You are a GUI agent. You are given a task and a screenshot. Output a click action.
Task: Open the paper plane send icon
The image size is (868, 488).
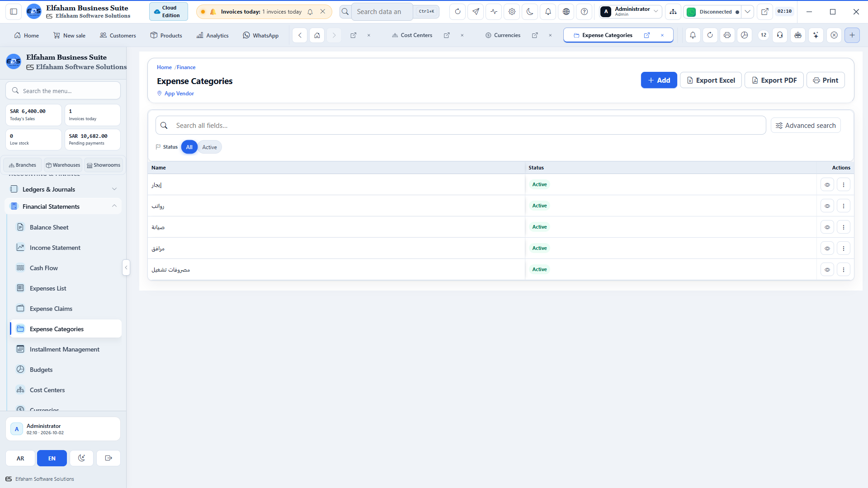pos(476,12)
